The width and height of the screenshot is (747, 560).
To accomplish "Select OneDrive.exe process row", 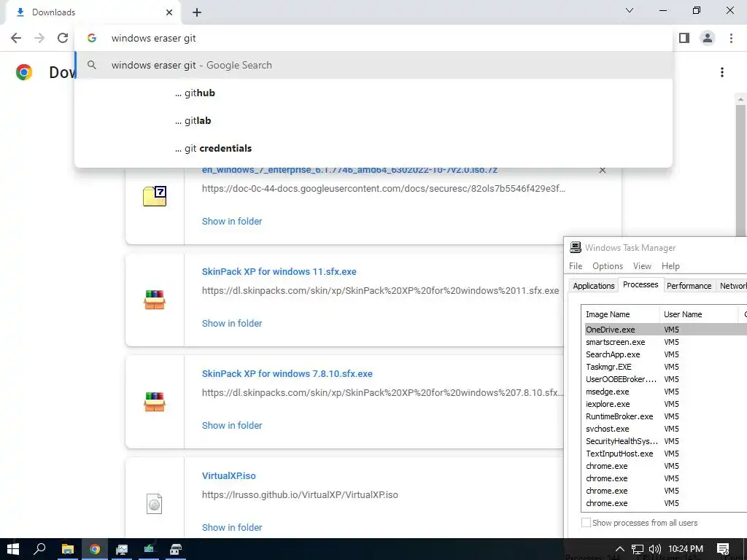I will [666, 330].
